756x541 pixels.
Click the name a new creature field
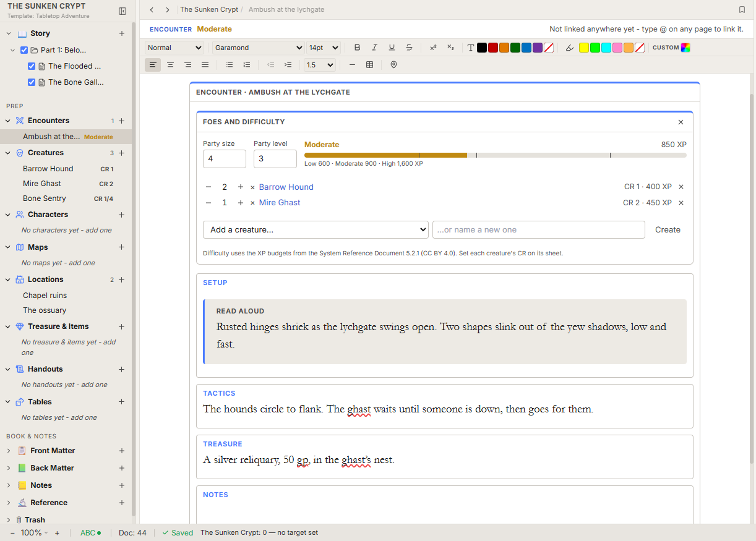539,230
